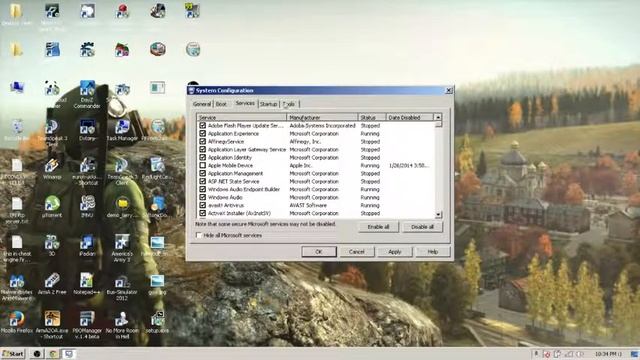Open ArmA 2 Free desktop icon
640x360 pixels.
pos(52,283)
